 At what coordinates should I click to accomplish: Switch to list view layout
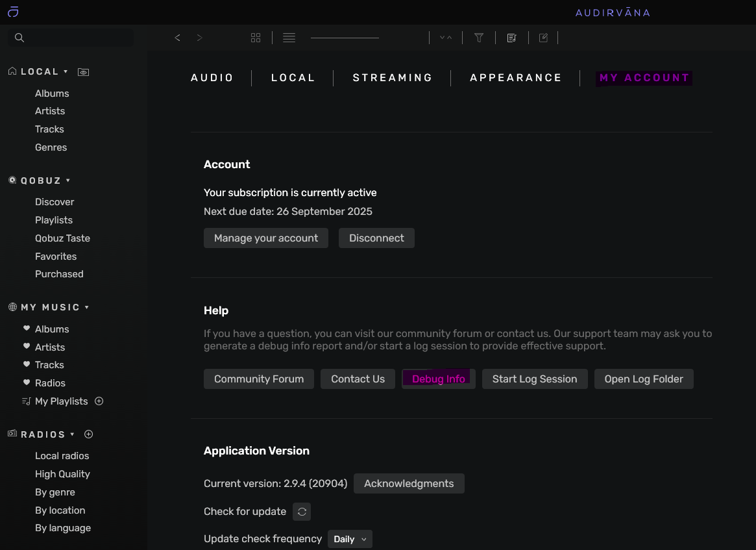tap(289, 37)
